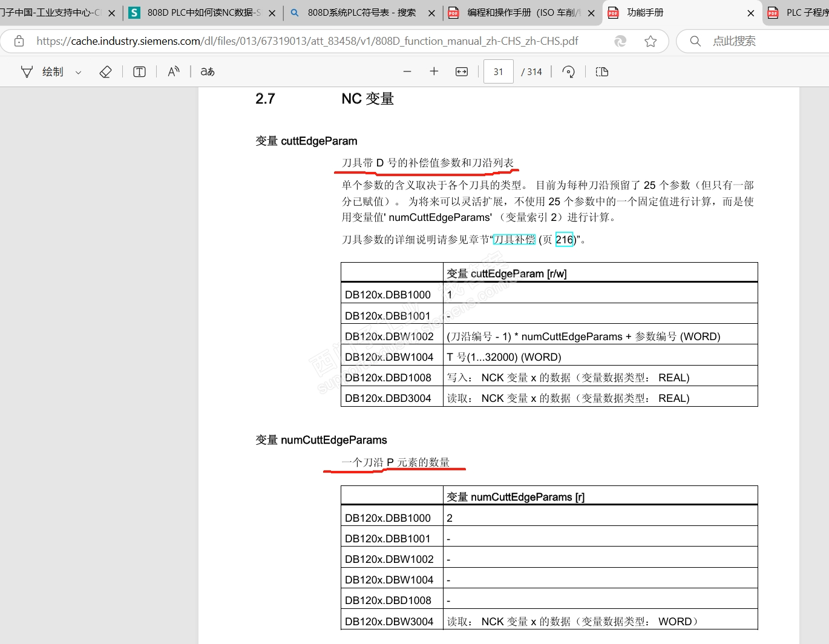Follow the 刀具补偿 chapter link
The width and height of the screenshot is (829, 644).
pyautogui.click(x=514, y=240)
